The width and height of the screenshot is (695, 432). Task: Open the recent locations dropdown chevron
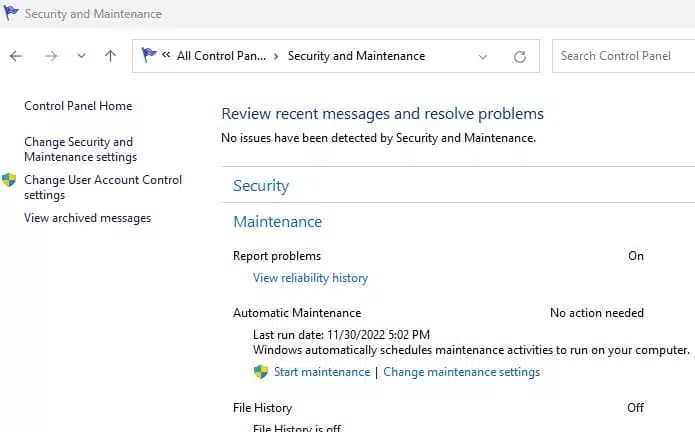(81, 56)
